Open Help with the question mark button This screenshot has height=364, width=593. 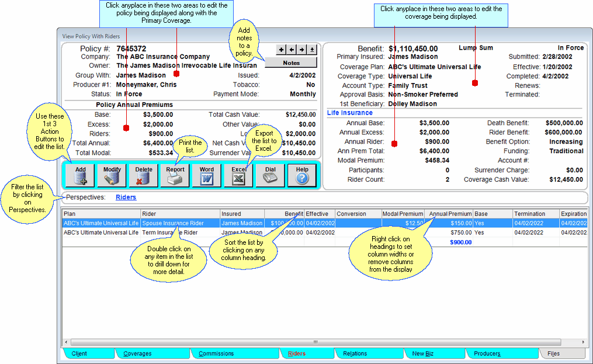(301, 175)
